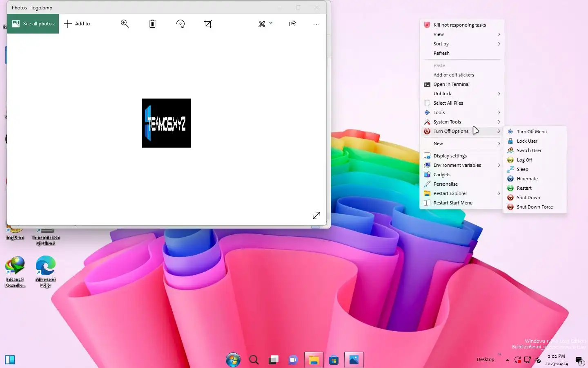Open Internet Download Manager desktop shortcut
The width and height of the screenshot is (588, 368).
[x=15, y=272]
